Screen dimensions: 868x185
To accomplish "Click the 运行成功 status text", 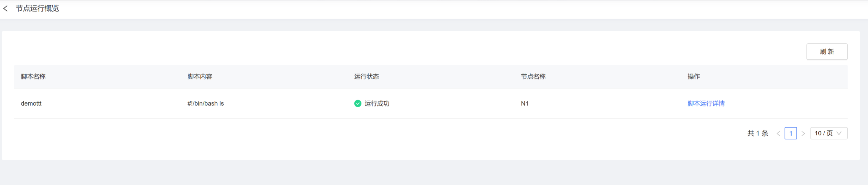I will [377, 103].
